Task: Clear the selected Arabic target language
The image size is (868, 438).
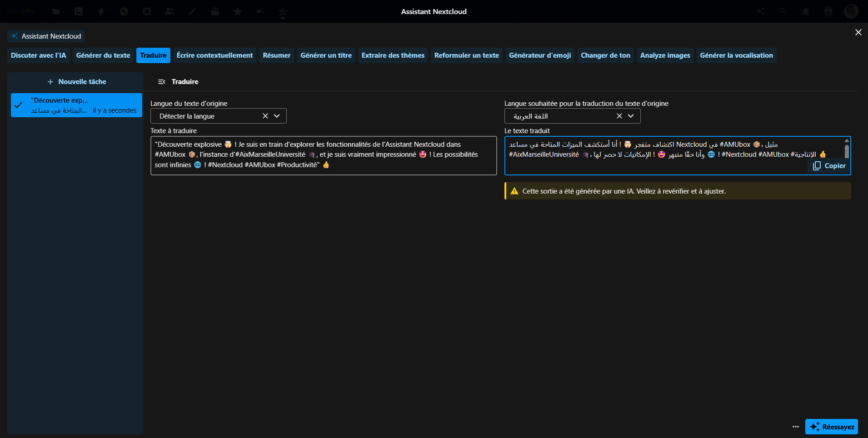Action: (x=619, y=116)
